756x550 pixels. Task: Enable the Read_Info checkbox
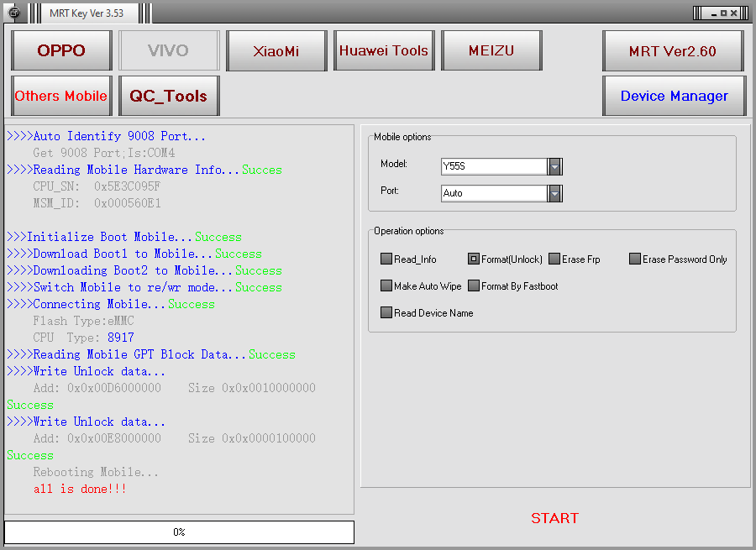click(x=386, y=259)
